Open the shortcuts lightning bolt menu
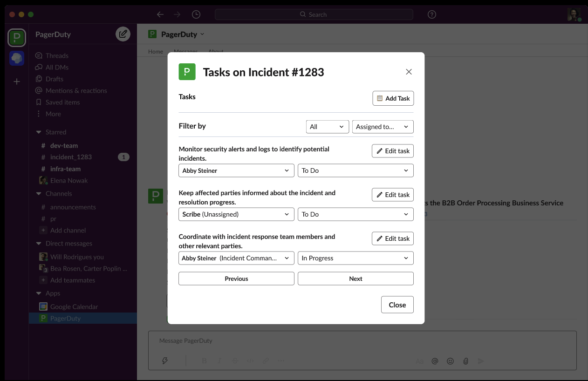588x381 pixels. pyautogui.click(x=164, y=361)
